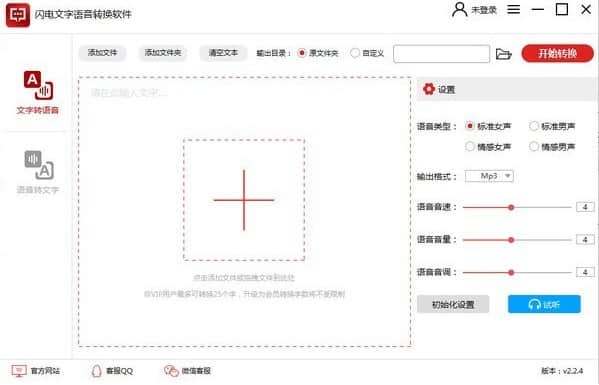This screenshot has height=385, width=599.
Task: Open the browse folder icon
Action: [503, 54]
